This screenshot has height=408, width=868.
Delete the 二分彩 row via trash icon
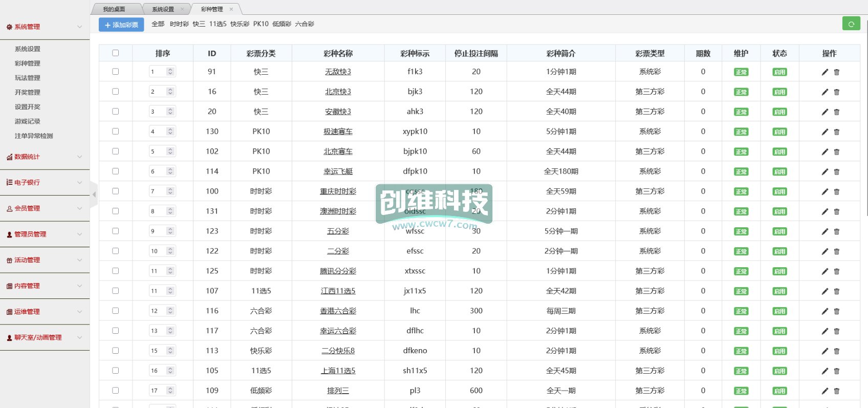tap(837, 252)
